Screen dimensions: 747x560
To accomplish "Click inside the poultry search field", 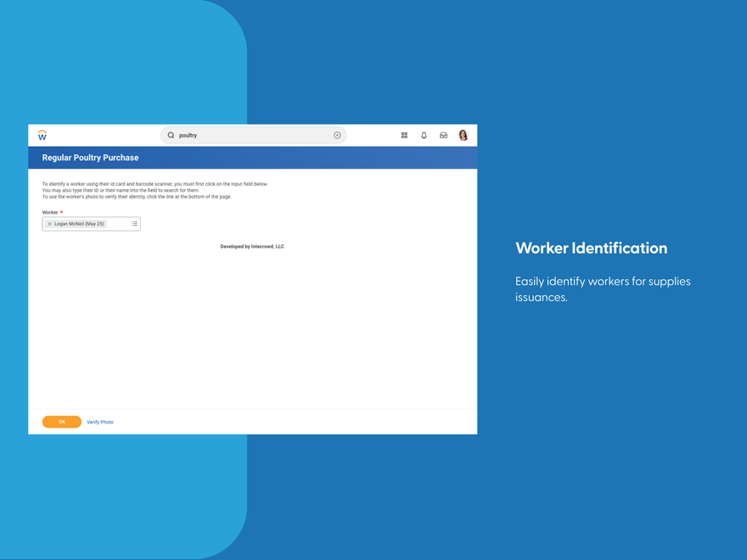I will 238,135.
